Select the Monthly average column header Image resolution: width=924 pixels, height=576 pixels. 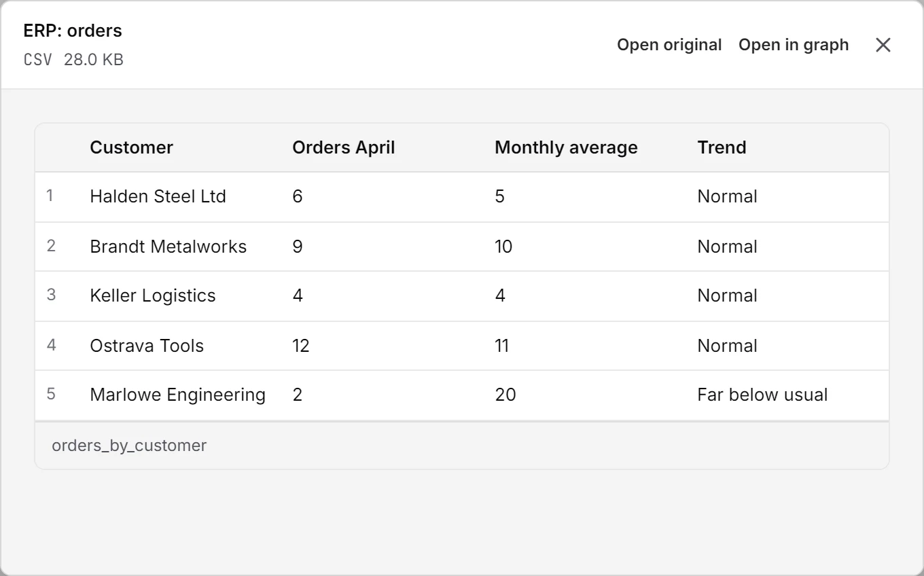click(x=566, y=147)
